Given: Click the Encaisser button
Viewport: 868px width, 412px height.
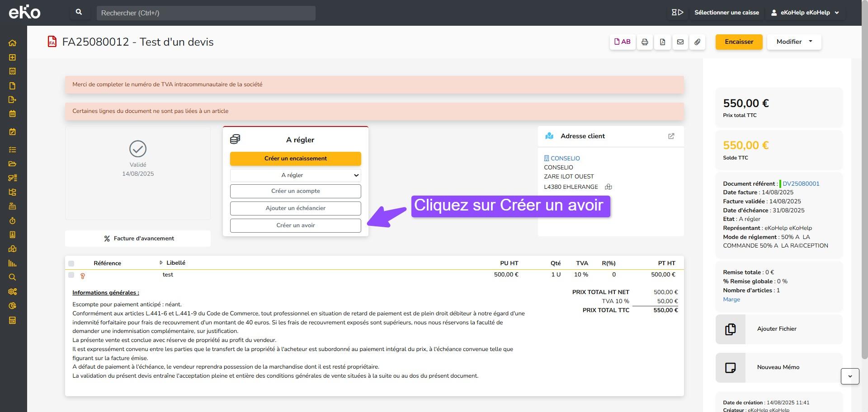Looking at the screenshot, I should 739,42.
